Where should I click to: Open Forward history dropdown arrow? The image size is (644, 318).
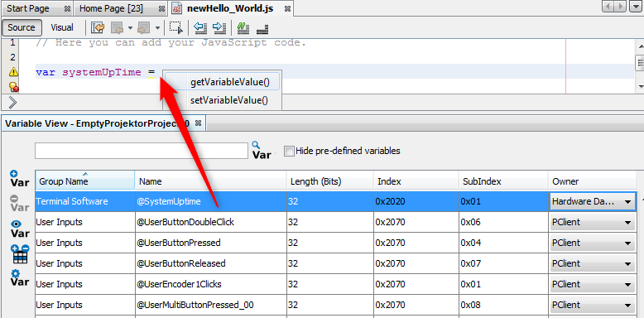[157, 28]
